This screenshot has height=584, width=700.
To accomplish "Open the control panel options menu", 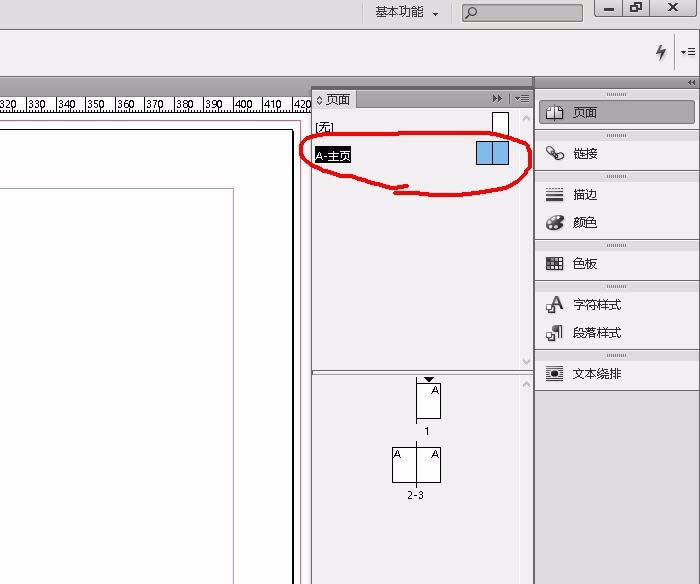I will coord(688,52).
